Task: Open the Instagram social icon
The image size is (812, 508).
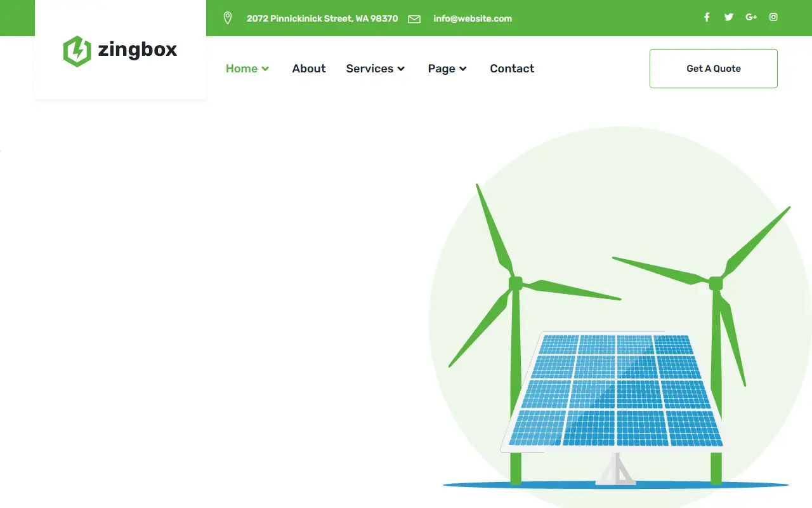Action: [x=773, y=17]
